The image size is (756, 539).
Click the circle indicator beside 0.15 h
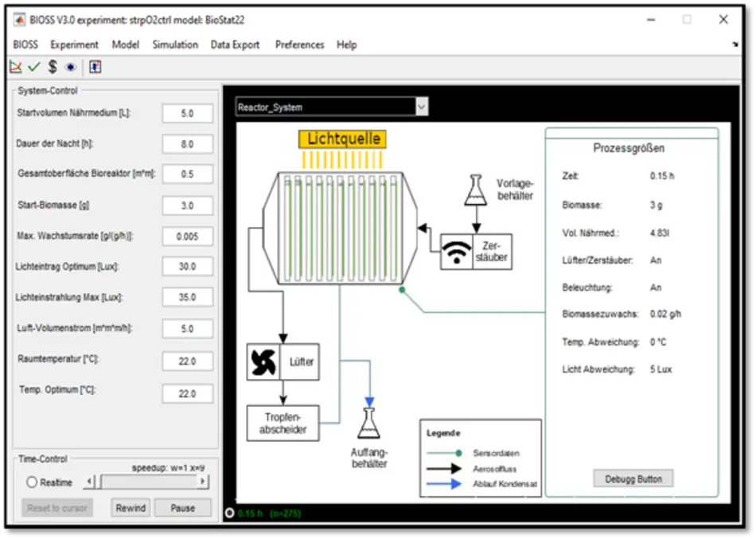[229, 514]
